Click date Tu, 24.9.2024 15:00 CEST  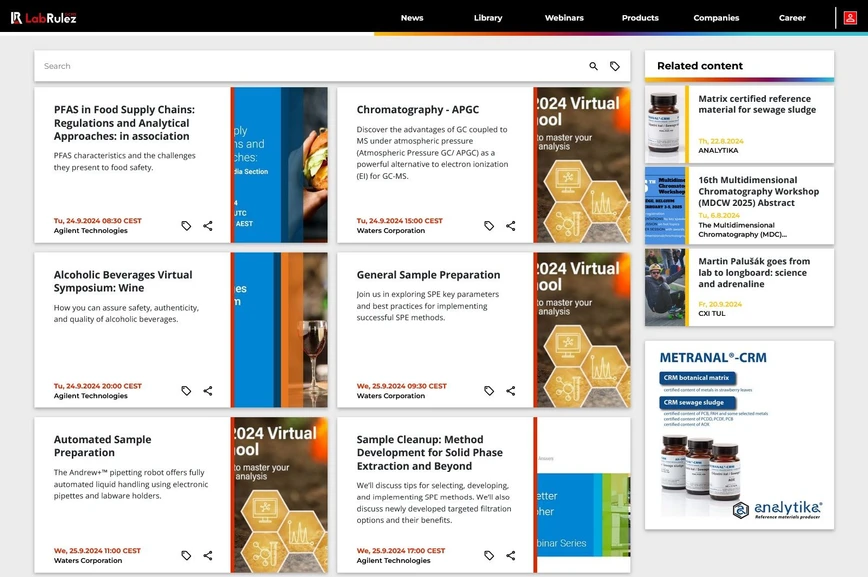click(400, 220)
